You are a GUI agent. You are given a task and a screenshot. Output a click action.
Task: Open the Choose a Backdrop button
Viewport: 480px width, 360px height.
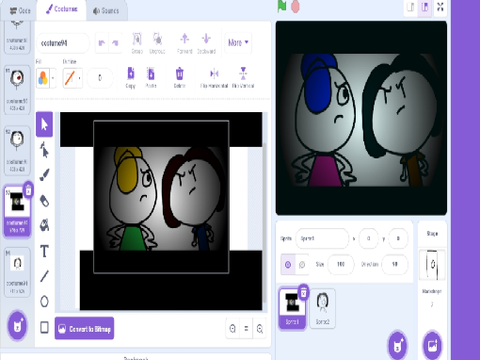432,345
